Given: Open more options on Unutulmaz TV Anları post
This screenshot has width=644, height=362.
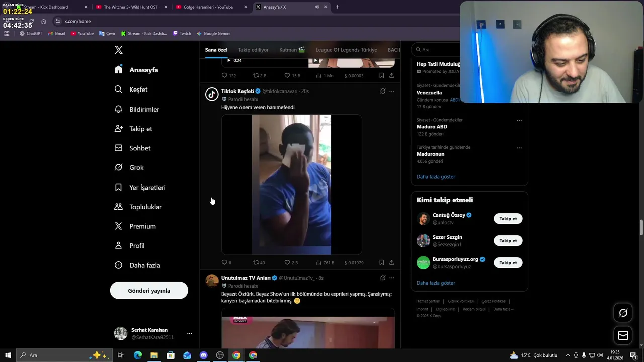Looking at the screenshot, I should click(392, 278).
